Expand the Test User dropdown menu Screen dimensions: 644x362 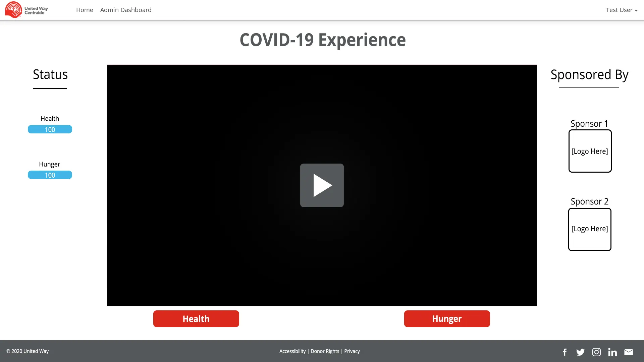click(622, 10)
